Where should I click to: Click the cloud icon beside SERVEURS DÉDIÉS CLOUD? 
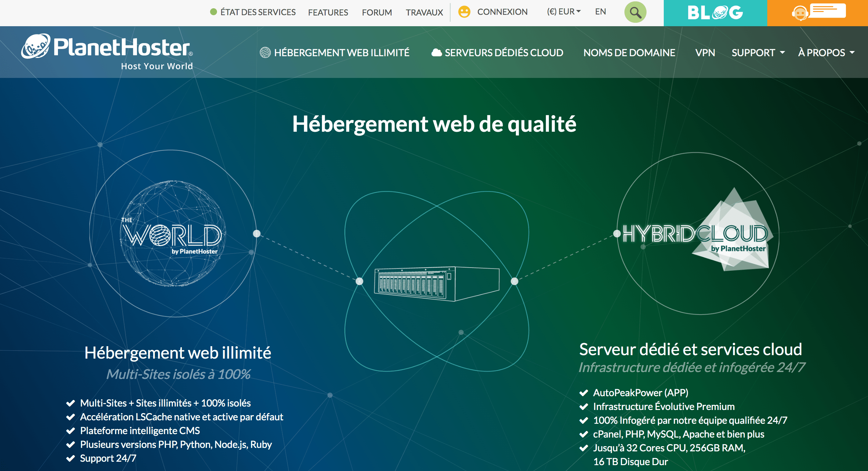click(x=436, y=52)
